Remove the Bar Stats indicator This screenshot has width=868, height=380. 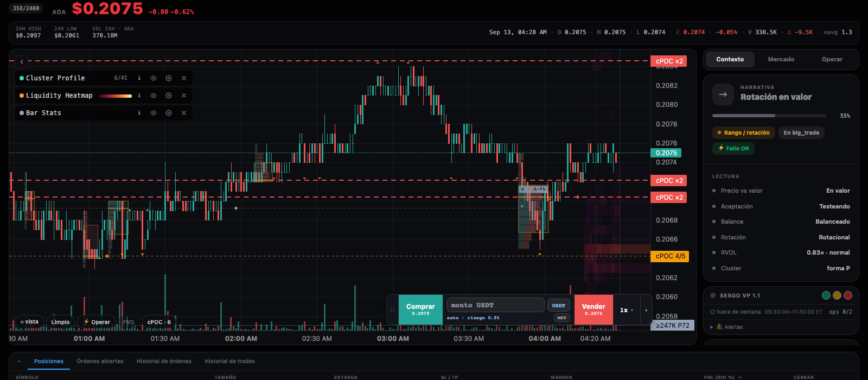pyautogui.click(x=184, y=113)
